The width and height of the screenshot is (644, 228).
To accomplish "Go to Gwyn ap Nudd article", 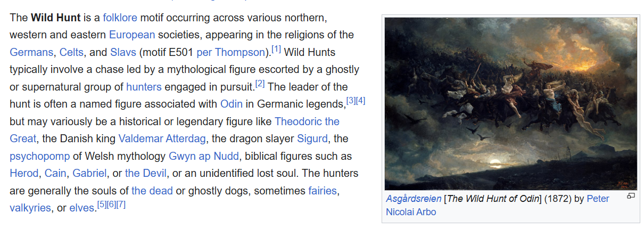I will pos(203,156).
